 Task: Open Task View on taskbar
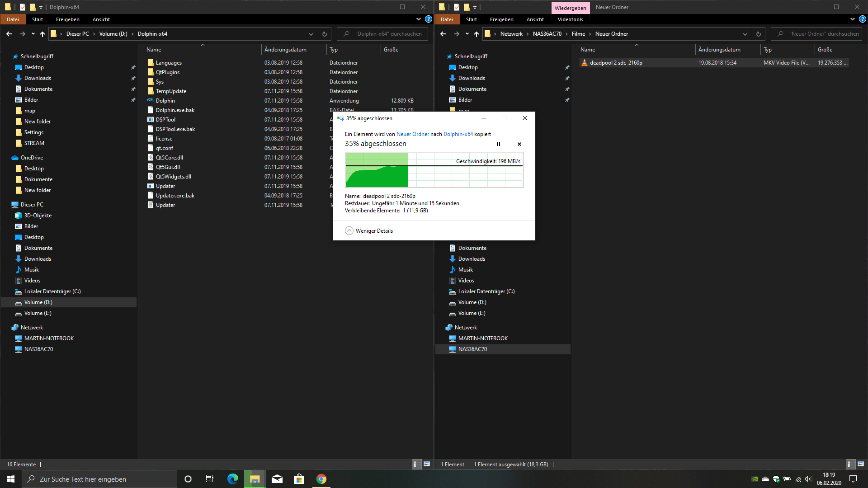(x=209, y=479)
